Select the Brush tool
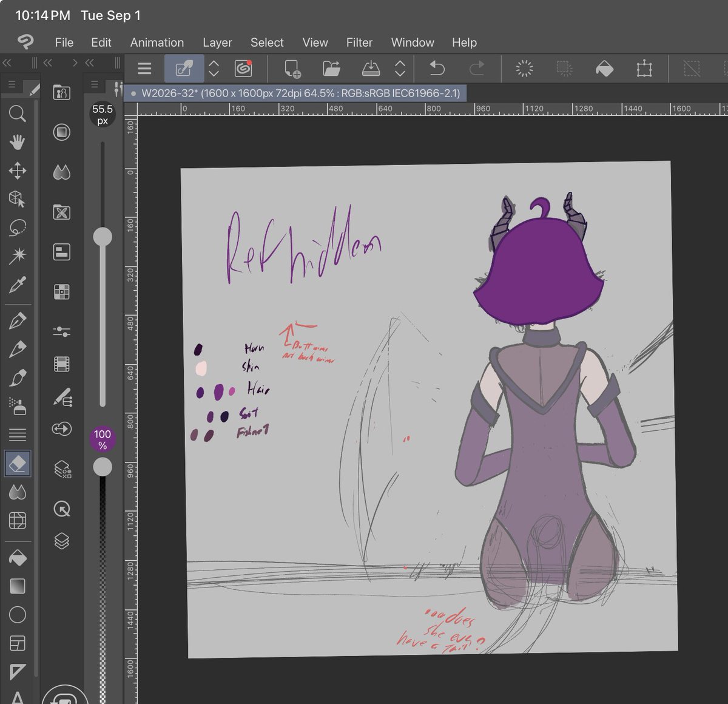Image resolution: width=728 pixels, height=704 pixels. click(18, 377)
